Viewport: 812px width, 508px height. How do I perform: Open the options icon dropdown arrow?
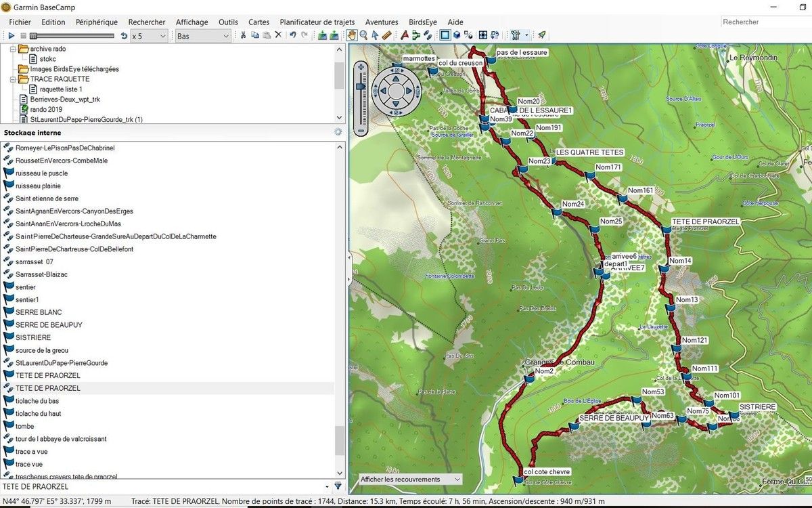(526, 35)
